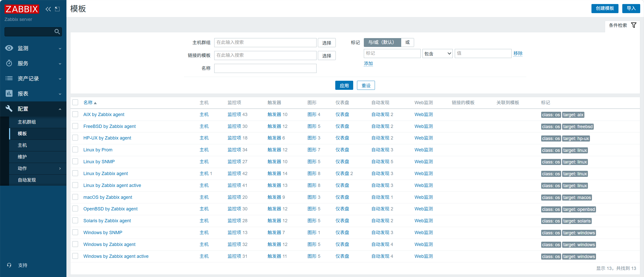Open Web监测 for Windows by SNMP
The width and height of the screenshot is (644, 277).
(x=424, y=233)
